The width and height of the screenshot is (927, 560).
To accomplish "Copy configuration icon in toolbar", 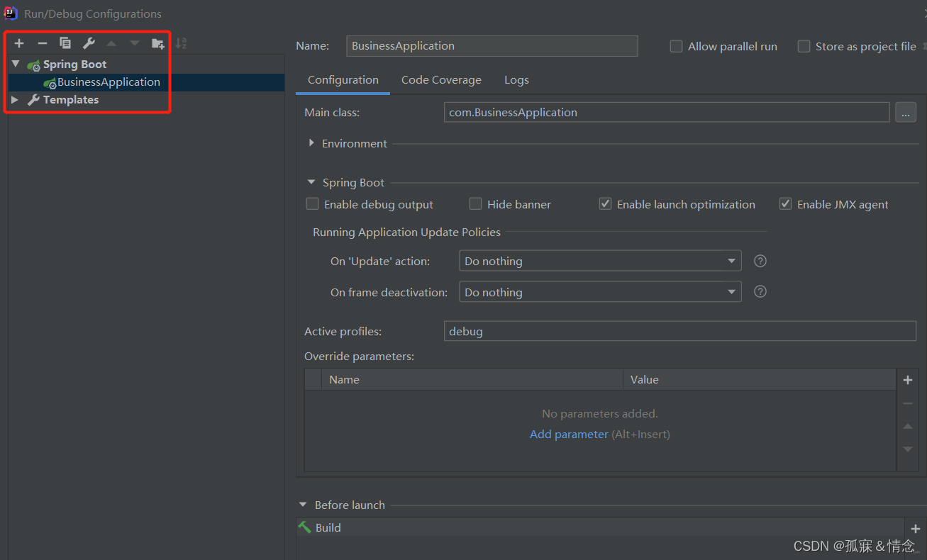I will [x=65, y=43].
